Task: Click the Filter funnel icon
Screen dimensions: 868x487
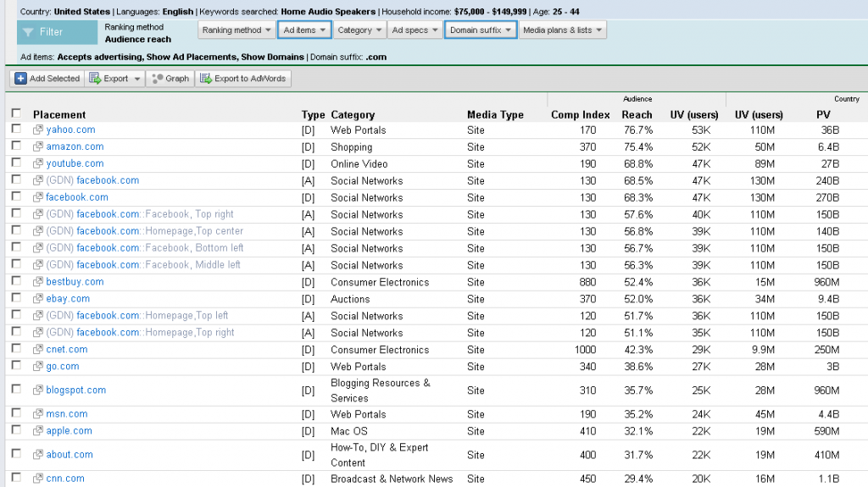Action: pyautogui.click(x=28, y=32)
